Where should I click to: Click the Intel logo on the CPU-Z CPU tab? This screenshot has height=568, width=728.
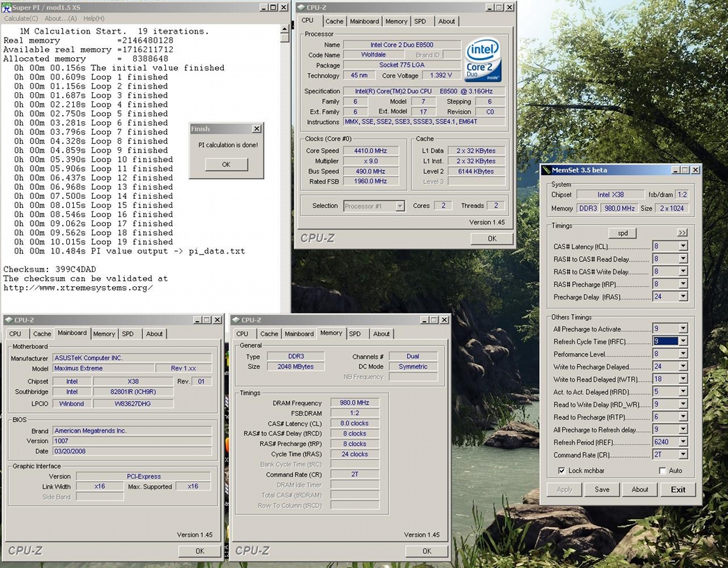481,49
